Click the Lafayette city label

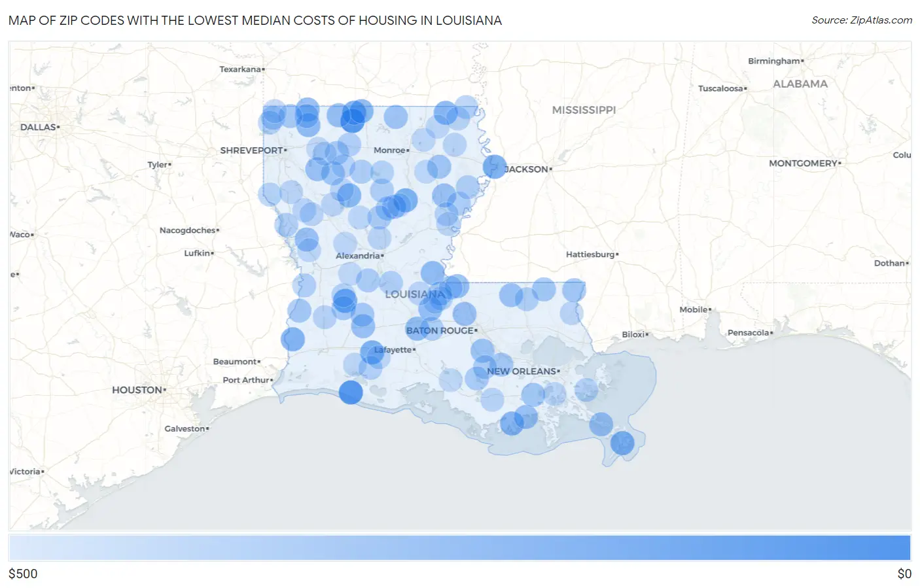point(393,350)
